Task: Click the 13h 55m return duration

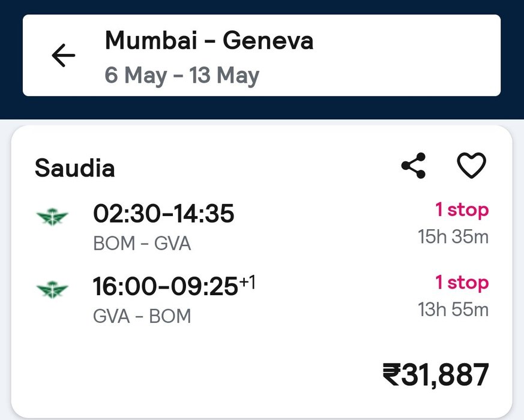Action: coord(453,310)
